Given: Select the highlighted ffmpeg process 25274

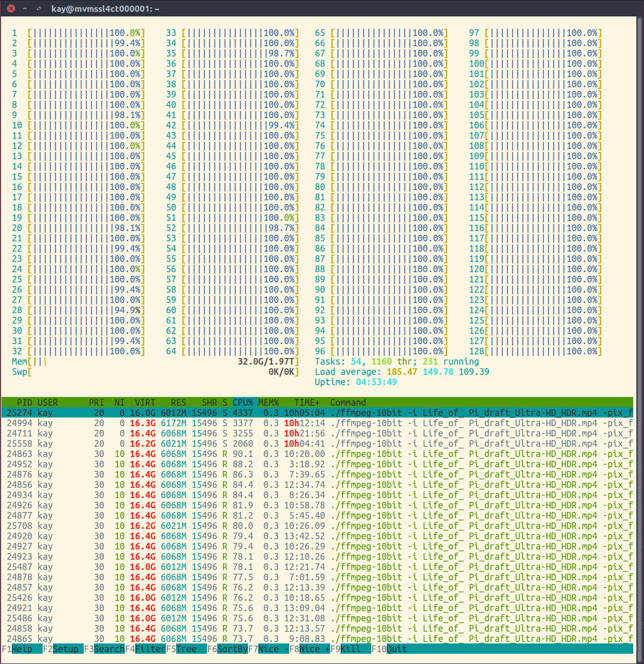Looking at the screenshot, I should click(205, 412).
